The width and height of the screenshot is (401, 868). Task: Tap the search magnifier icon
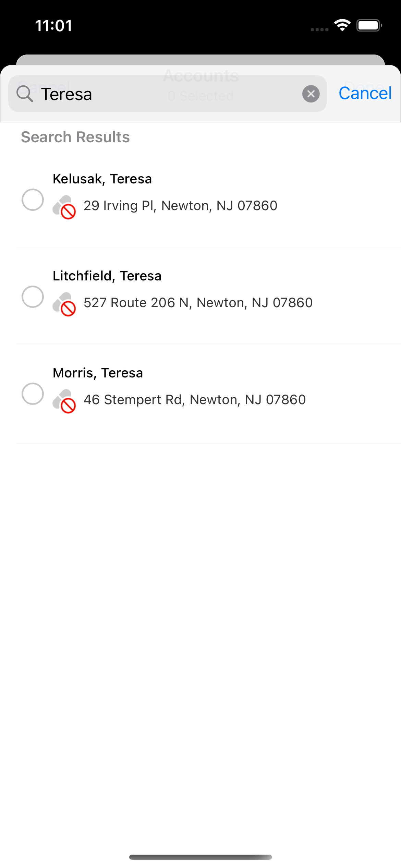(25, 94)
